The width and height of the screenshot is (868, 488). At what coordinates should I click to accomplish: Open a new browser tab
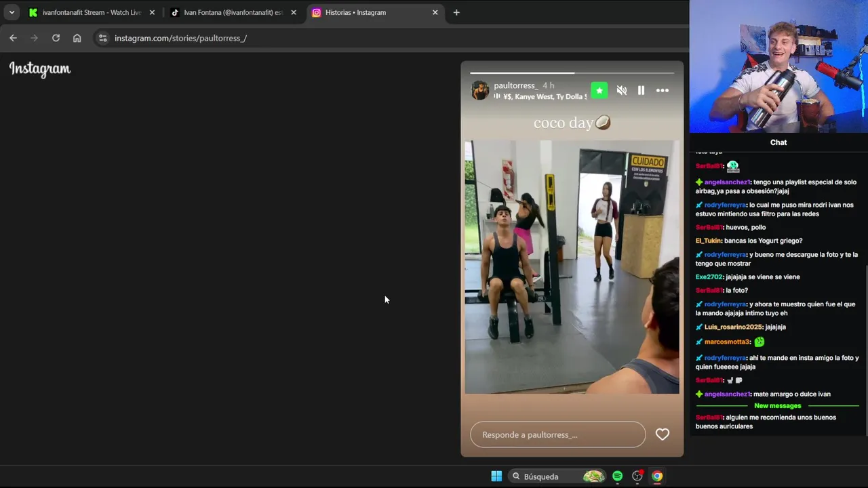tap(456, 12)
